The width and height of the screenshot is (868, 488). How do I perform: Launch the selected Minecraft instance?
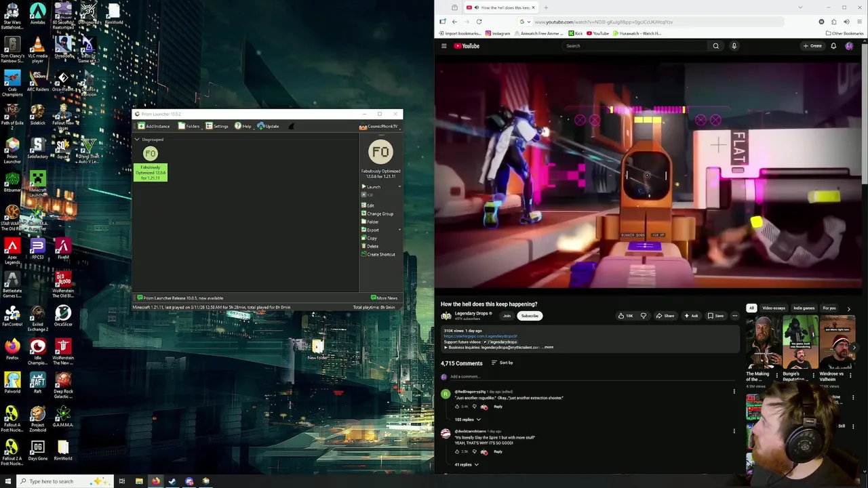[371, 186]
